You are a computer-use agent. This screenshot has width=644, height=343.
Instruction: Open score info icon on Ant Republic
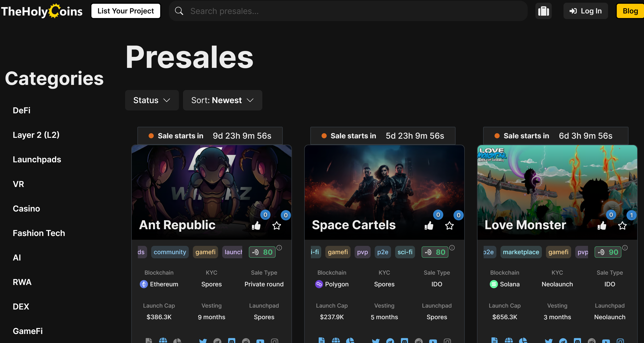coord(279,248)
